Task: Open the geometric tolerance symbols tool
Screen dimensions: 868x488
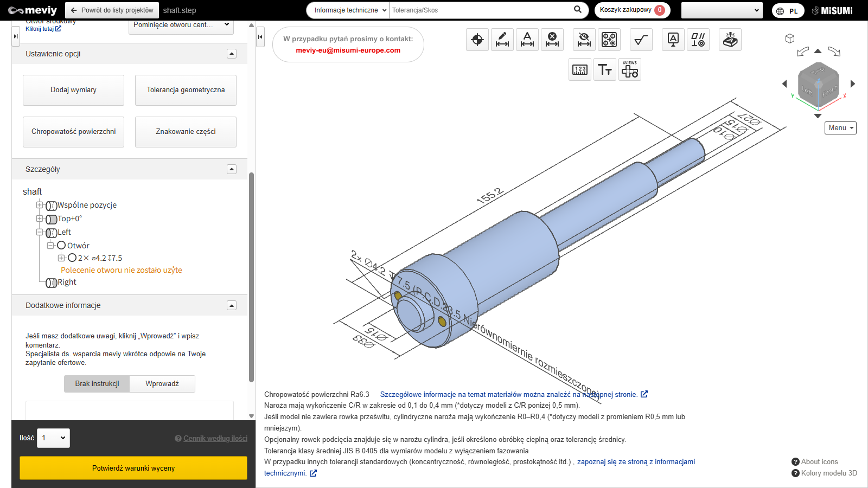Action: point(698,40)
